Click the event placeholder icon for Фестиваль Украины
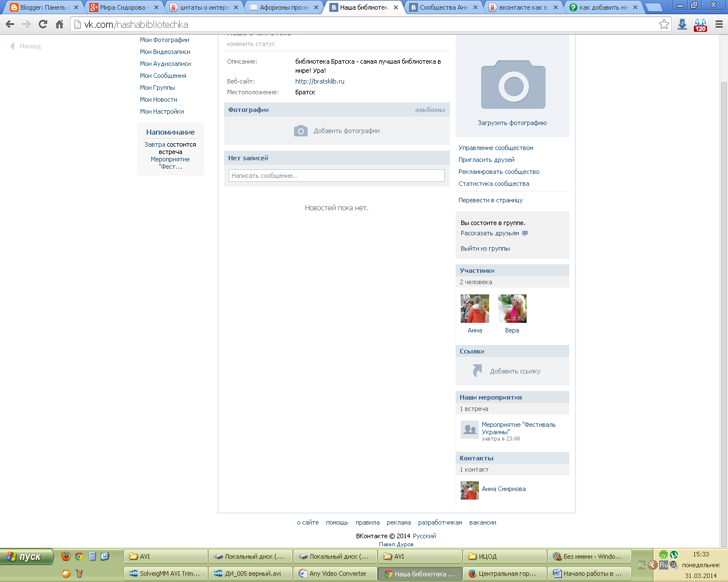The height and width of the screenshot is (582, 728). (470, 430)
